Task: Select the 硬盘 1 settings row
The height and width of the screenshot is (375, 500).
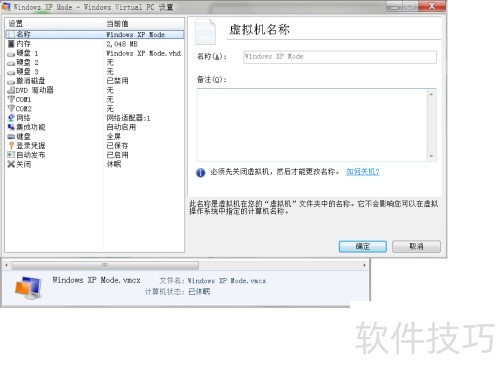Action: [x=95, y=53]
